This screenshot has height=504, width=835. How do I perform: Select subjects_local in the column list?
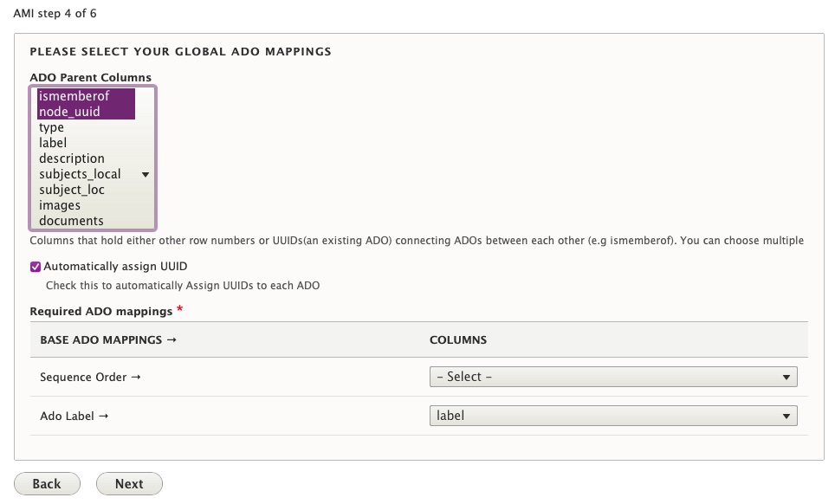click(86, 174)
